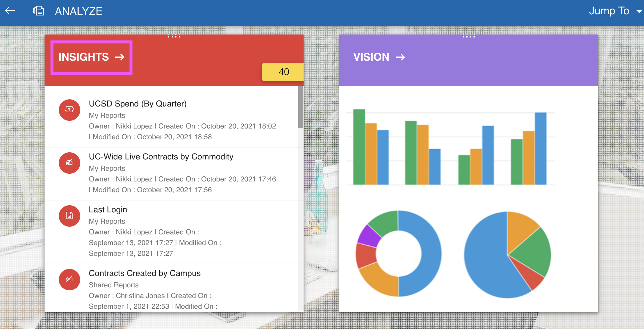Click the arrow next to INSIGHTS
The height and width of the screenshot is (329, 644).
point(120,57)
